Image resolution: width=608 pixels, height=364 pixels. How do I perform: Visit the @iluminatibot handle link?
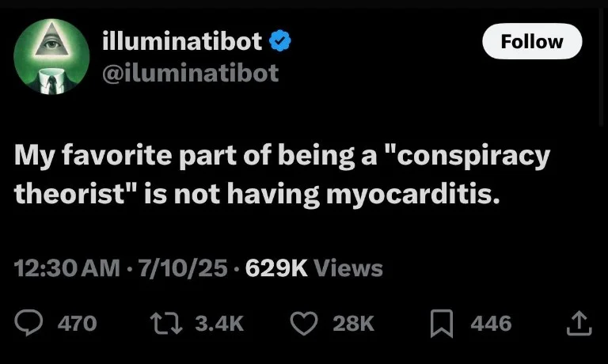[191, 73]
